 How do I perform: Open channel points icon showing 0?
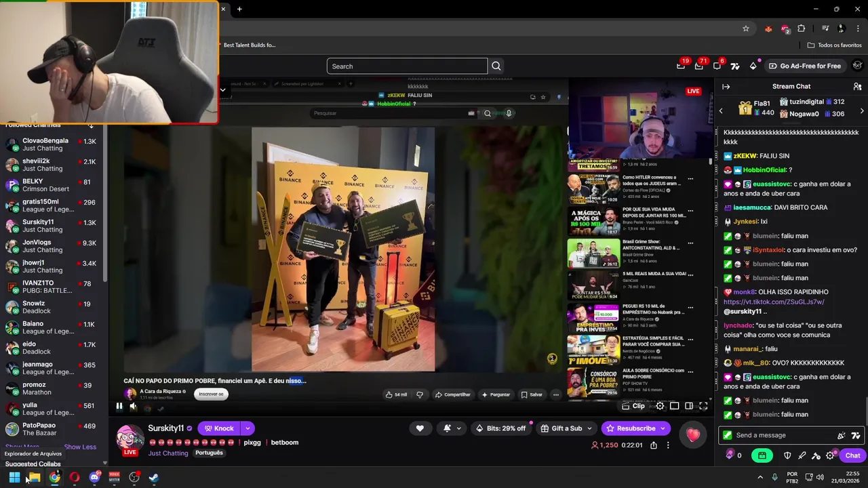point(733,455)
